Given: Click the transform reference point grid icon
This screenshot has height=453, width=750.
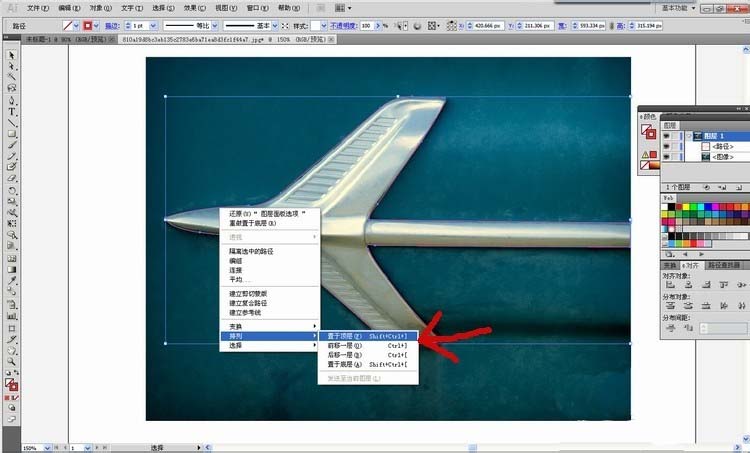Looking at the screenshot, I should tap(451, 26).
